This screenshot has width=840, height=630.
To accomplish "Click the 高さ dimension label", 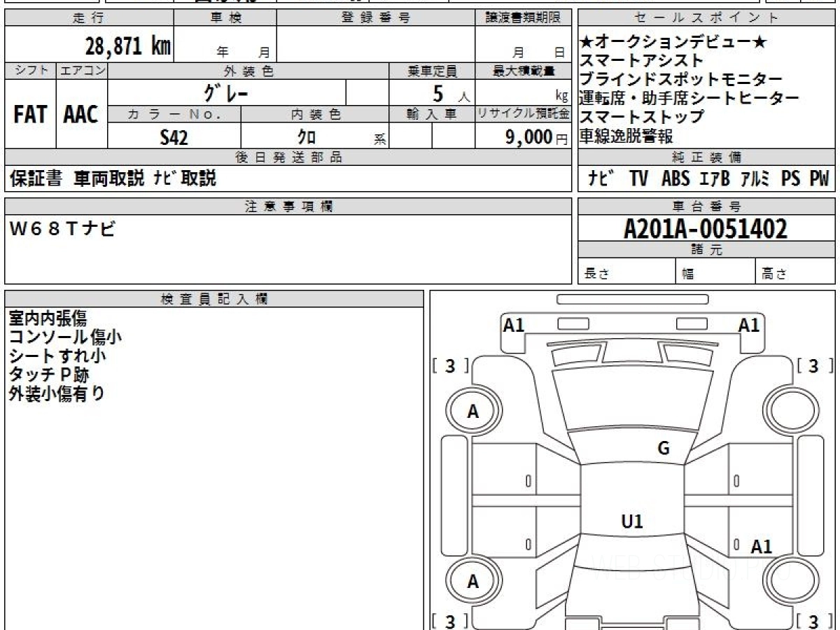I will [x=775, y=274].
